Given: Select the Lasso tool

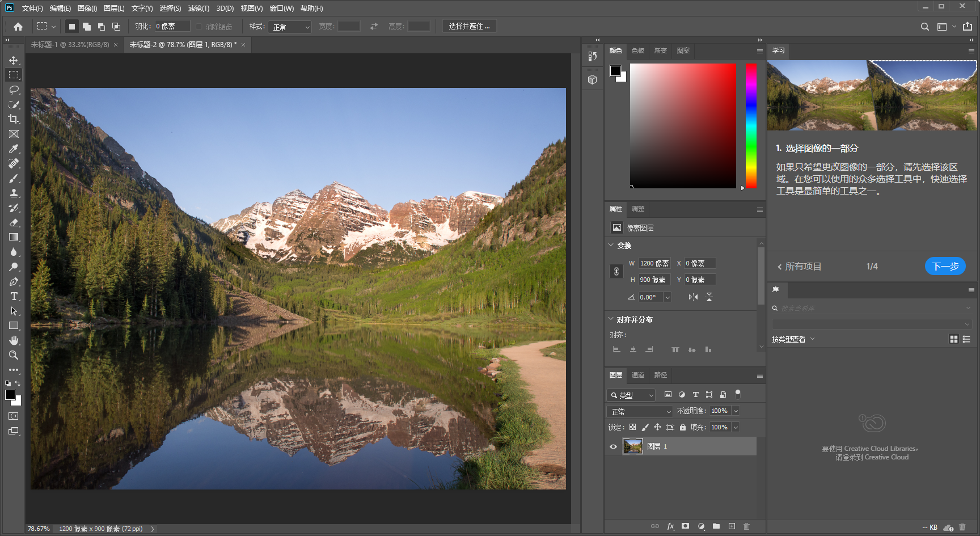Looking at the screenshot, I should [x=14, y=90].
